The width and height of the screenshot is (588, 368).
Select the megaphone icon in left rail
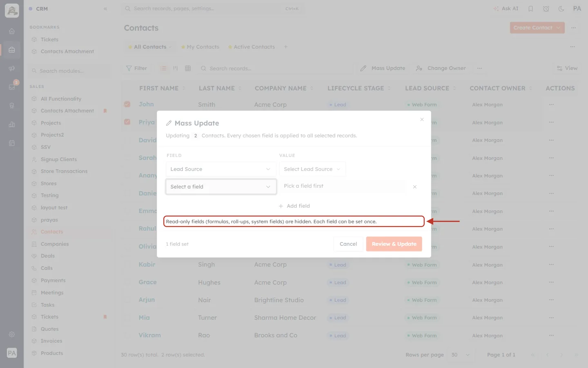pos(12,68)
